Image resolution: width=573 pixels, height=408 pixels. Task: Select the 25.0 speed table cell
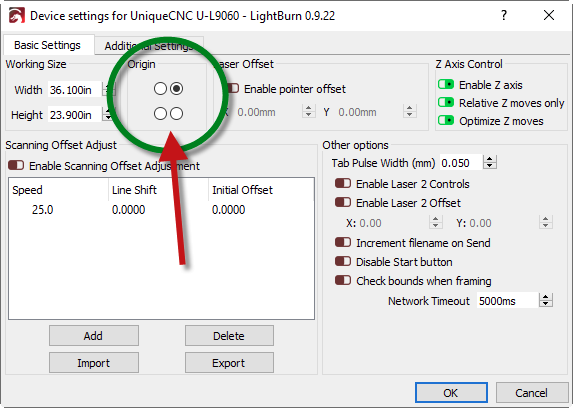click(42, 210)
